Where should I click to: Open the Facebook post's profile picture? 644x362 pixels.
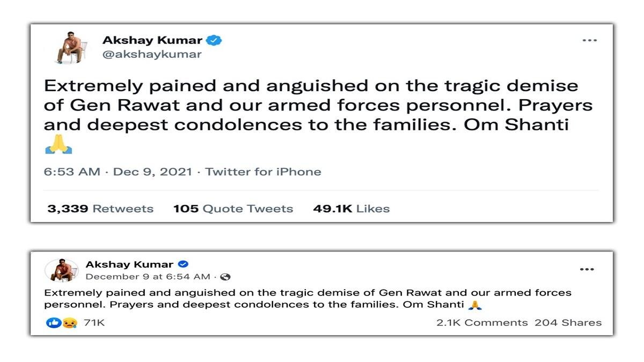pos(61,270)
